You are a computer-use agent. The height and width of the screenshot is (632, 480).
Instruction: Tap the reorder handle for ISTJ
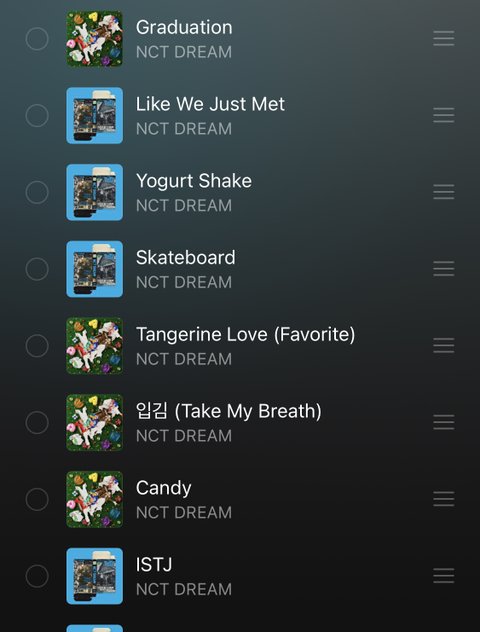[x=444, y=576]
